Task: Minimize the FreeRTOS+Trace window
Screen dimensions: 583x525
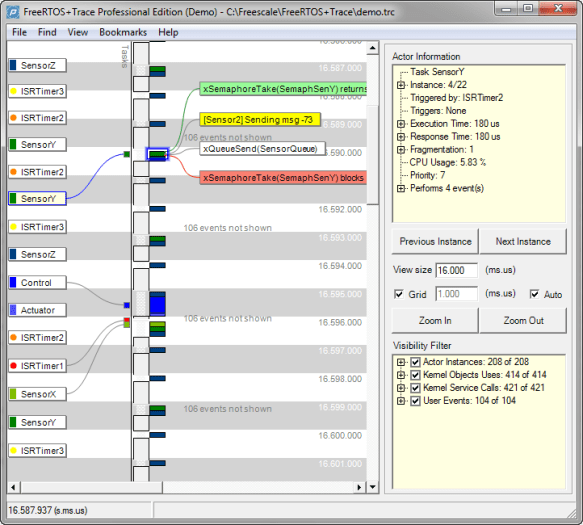Action: point(506,8)
